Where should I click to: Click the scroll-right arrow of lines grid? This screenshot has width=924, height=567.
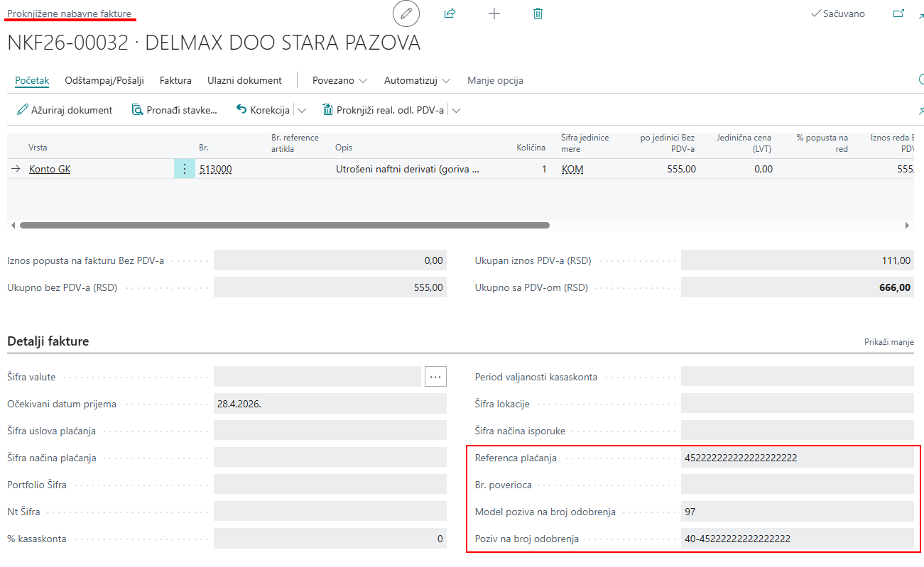pyautogui.click(x=907, y=225)
